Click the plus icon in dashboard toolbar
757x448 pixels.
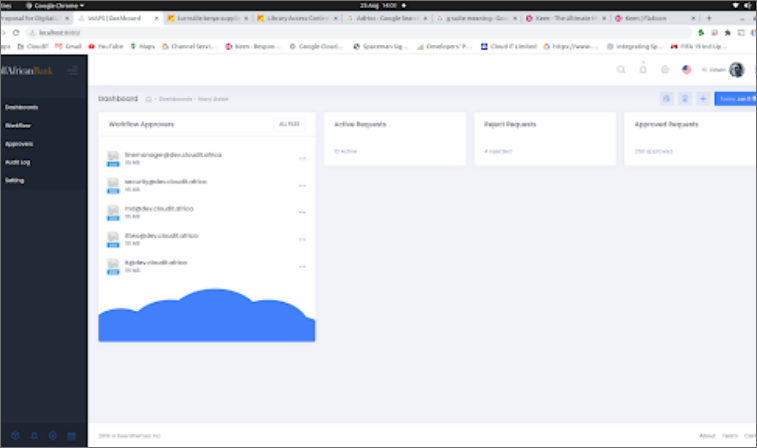click(702, 99)
